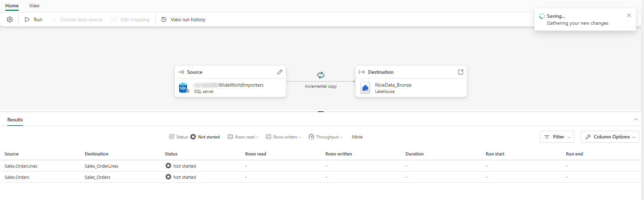
Task: Click the WideWorldImporters source name
Action: coord(241,85)
